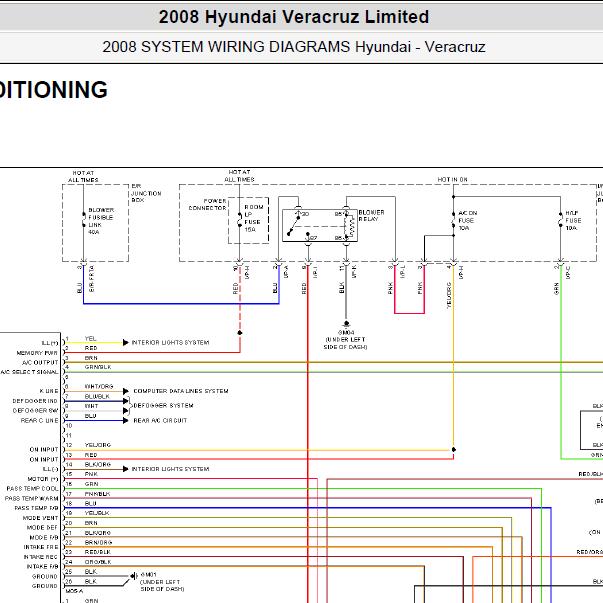Select 'ON INPUT' label for pin 12
This screenshot has height=603, width=603.
tap(44, 449)
